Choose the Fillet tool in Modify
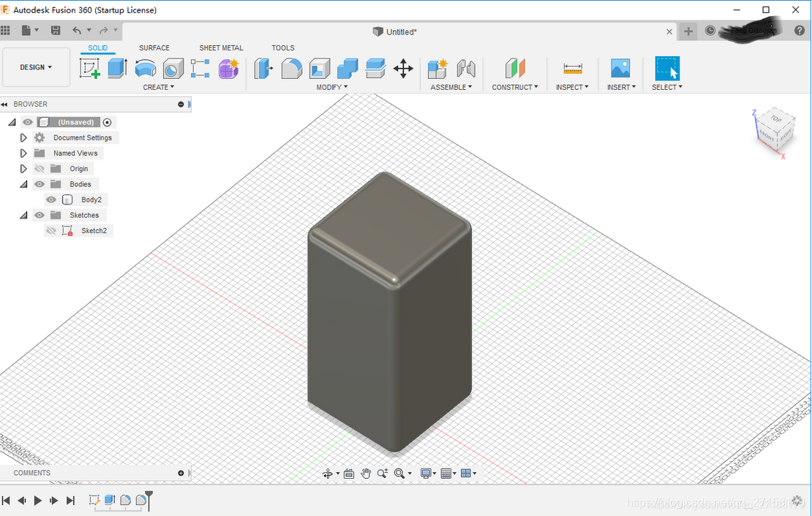812x516 pixels. 292,69
